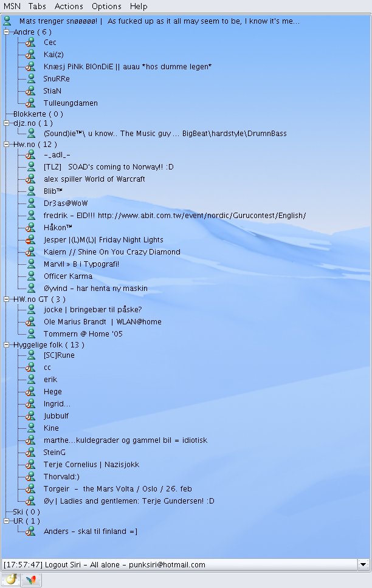372x588 pixels.
Task: Click the online icon beside [TLZ]
Action: point(31,167)
